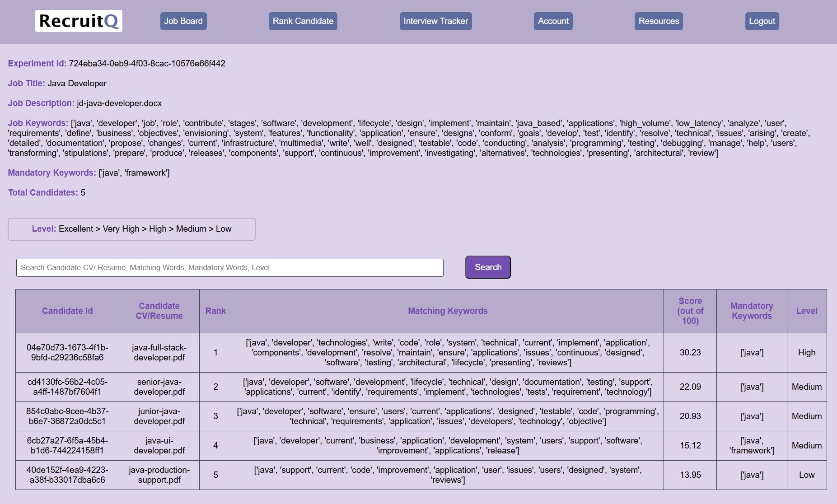Go to Rank Candidate section
The height and width of the screenshot is (504, 837).
pyautogui.click(x=303, y=21)
